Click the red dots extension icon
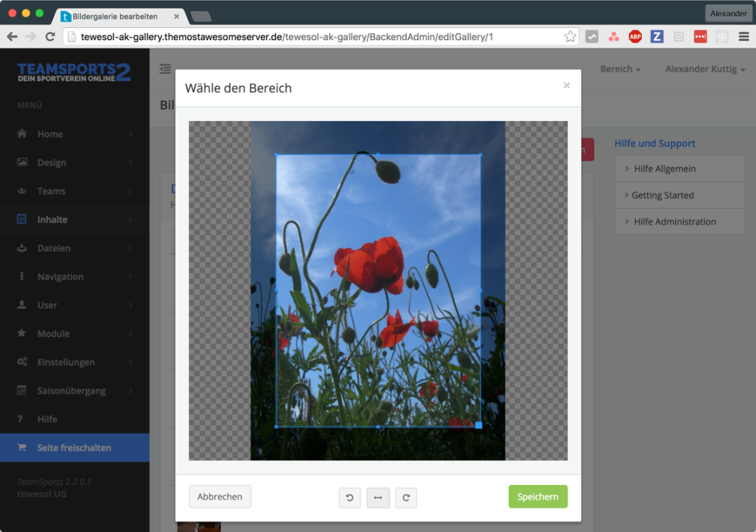 (x=700, y=36)
